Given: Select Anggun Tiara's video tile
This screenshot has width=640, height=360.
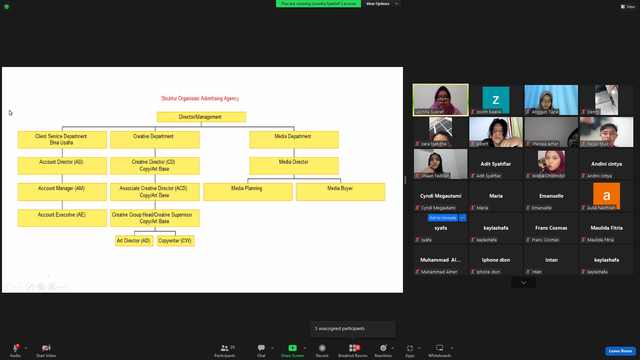Looking at the screenshot, I should point(551,100).
